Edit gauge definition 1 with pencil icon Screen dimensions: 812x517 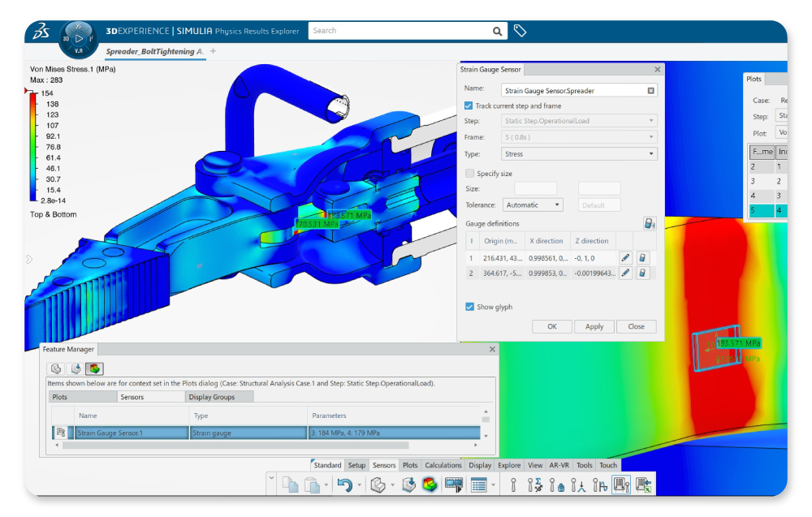[x=625, y=258]
